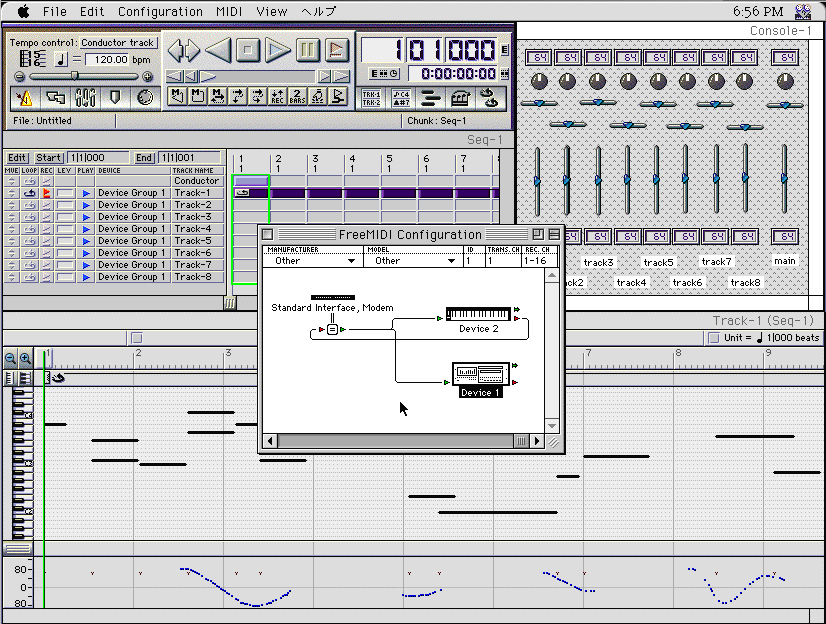Click the zoom out magnifier in piano roll
This screenshot has width=826, height=624.
(x=10, y=359)
